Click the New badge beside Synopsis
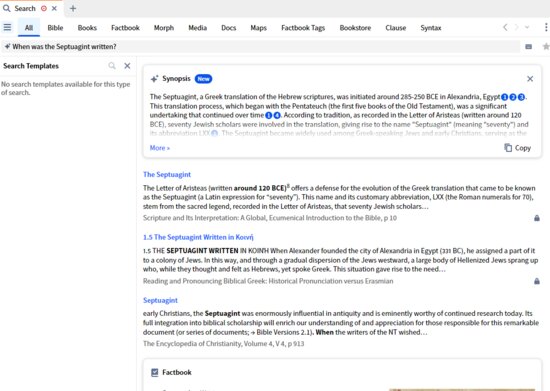 [203, 79]
